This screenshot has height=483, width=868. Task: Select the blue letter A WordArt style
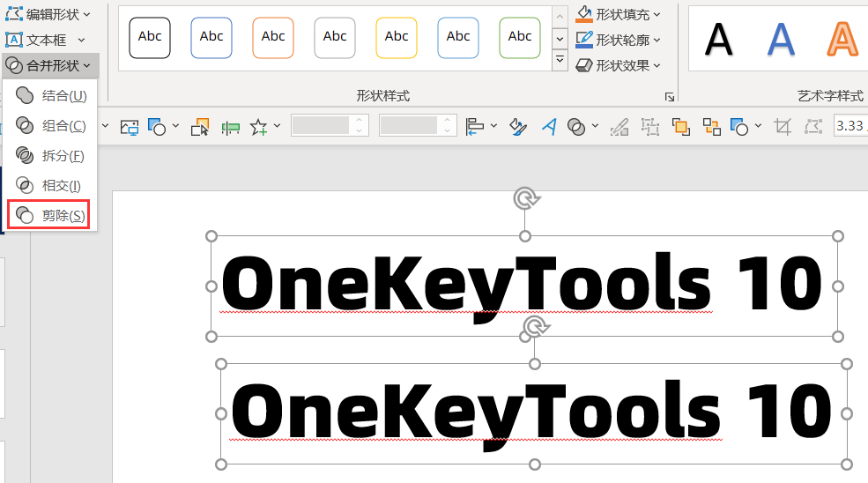[x=781, y=39]
